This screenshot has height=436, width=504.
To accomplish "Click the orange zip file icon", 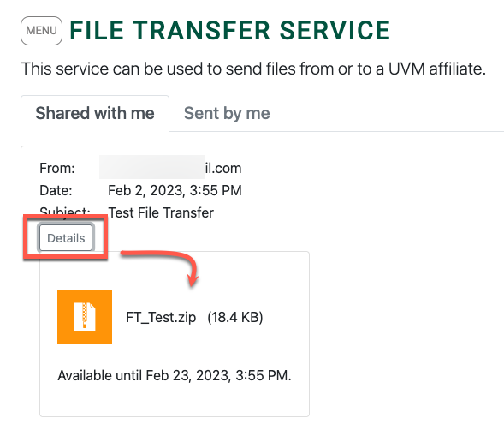I will [85, 317].
